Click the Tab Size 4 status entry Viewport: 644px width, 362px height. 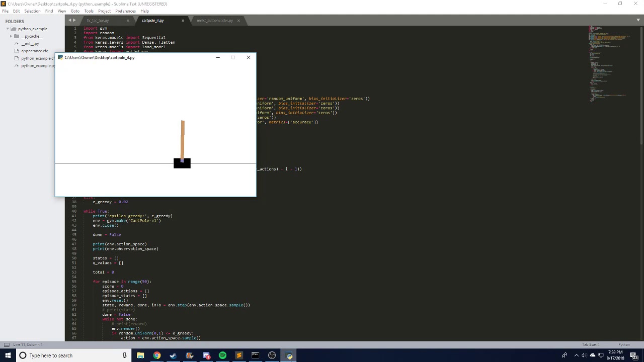point(591,344)
